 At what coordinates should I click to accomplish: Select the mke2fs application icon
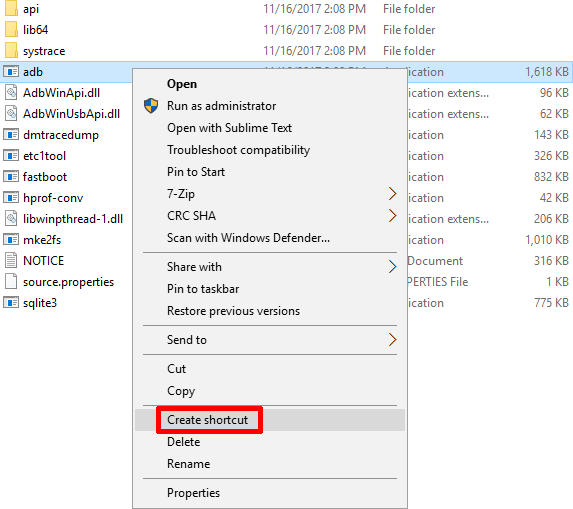pyautogui.click(x=11, y=240)
